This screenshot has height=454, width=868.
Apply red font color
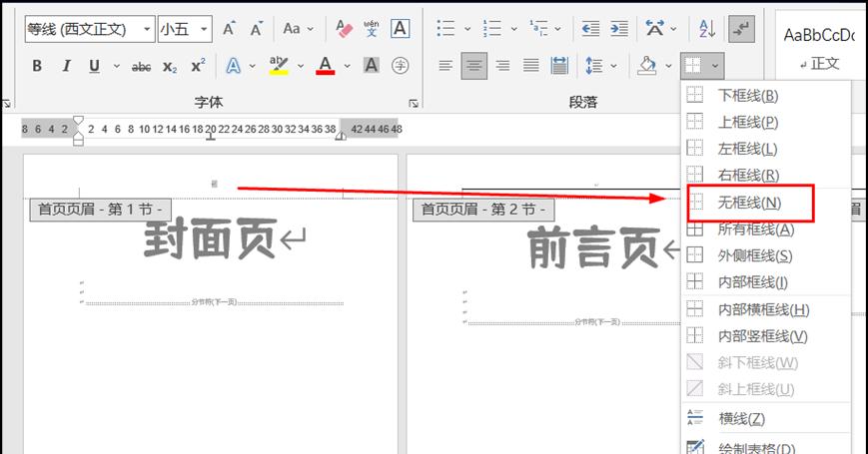click(326, 66)
